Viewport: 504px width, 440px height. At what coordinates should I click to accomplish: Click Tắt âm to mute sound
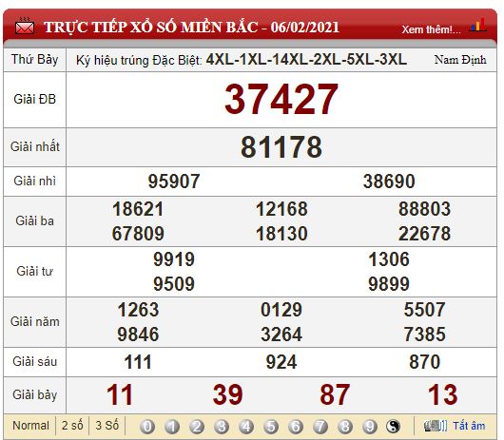(x=469, y=426)
